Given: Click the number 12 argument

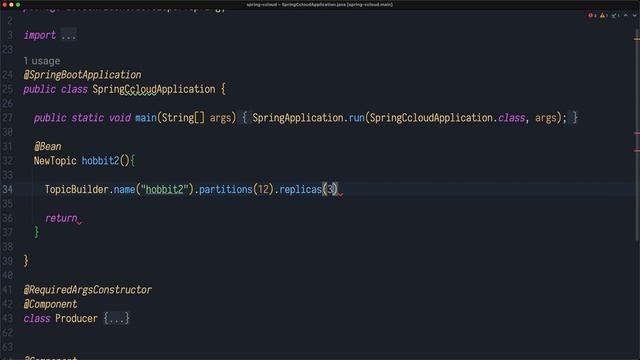Looking at the screenshot, I should pos(263,189).
